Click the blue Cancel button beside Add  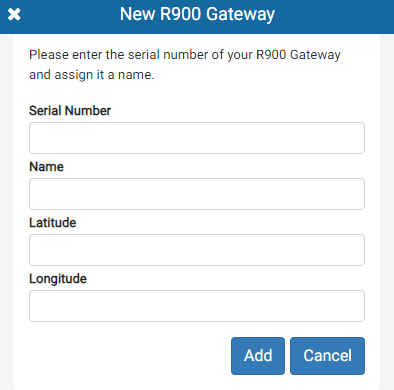(327, 356)
